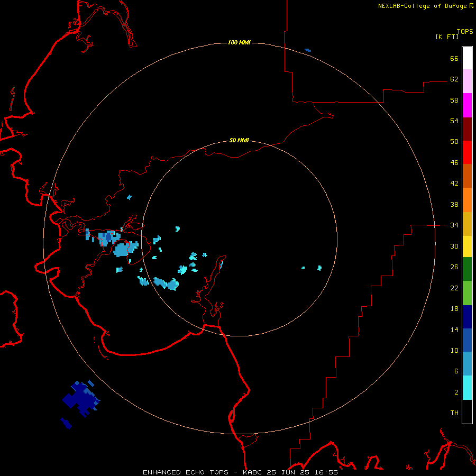Viewport: 476px width, 476px height.
Task: Click the legend value '26'
Action: pos(454,267)
